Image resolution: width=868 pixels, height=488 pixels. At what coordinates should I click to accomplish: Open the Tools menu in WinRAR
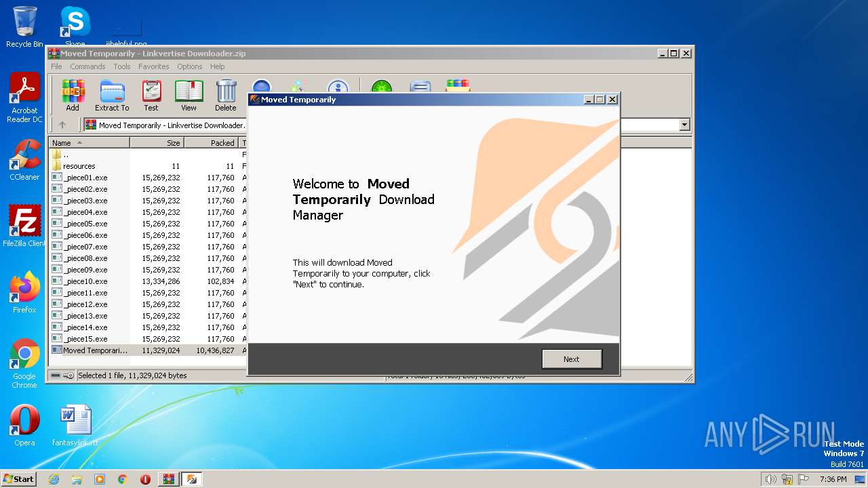(122, 66)
